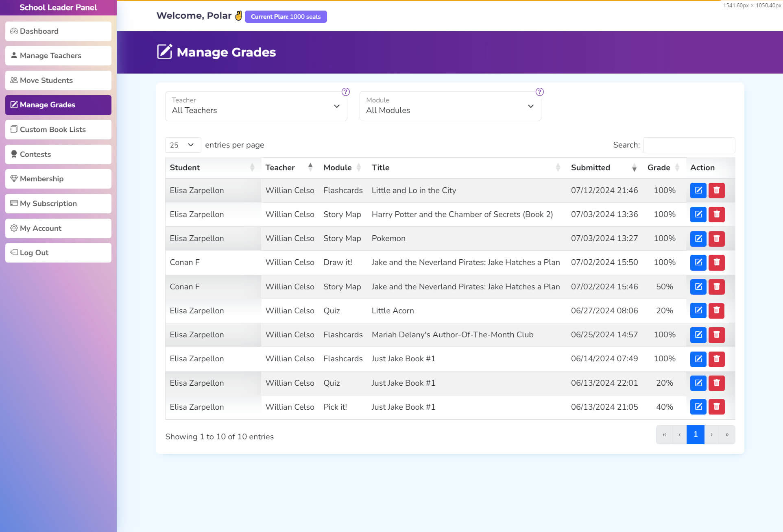The height and width of the screenshot is (532, 783).
Task: Click edit icon for Little and Lo row
Action: point(698,190)
